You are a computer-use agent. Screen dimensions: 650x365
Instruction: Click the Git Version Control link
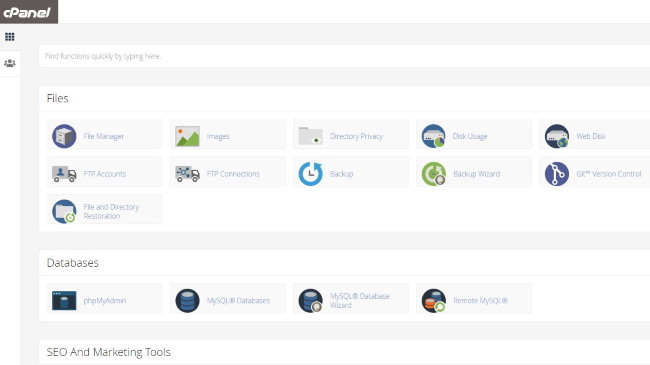coord(609,174)
